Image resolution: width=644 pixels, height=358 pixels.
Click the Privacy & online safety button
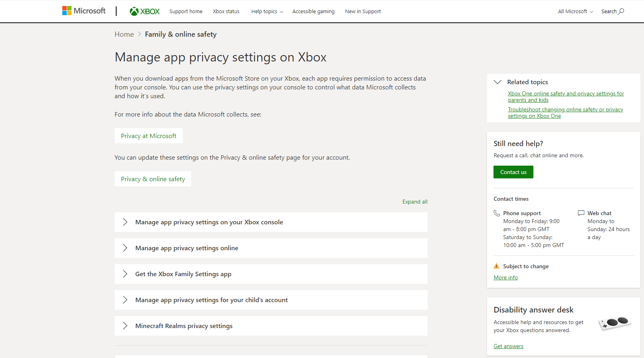(153, 179)
